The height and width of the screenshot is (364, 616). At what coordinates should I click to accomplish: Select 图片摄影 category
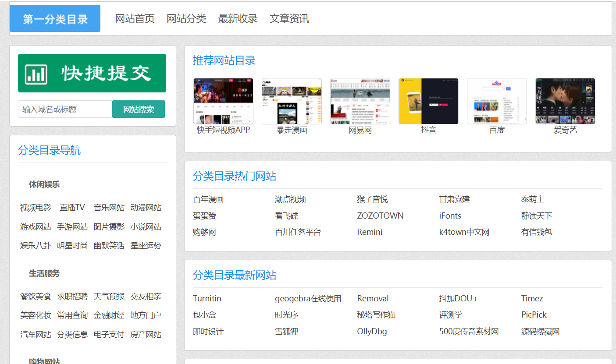pos(109,227)
